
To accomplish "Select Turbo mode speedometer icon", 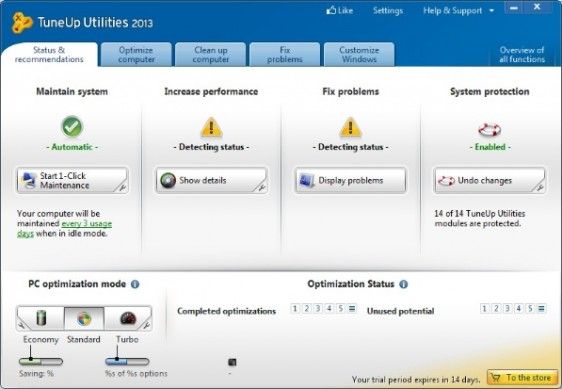I will (x=128, y=318).
